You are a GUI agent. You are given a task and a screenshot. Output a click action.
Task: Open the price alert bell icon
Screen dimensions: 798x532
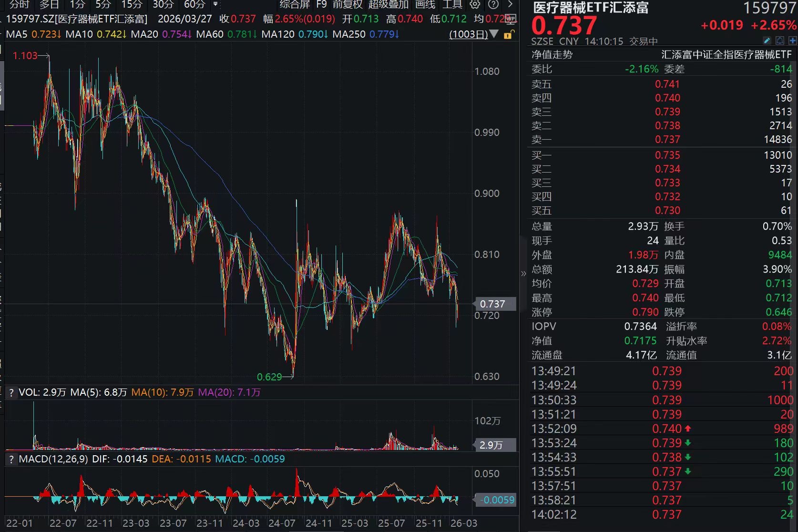(x=780, y=41)
